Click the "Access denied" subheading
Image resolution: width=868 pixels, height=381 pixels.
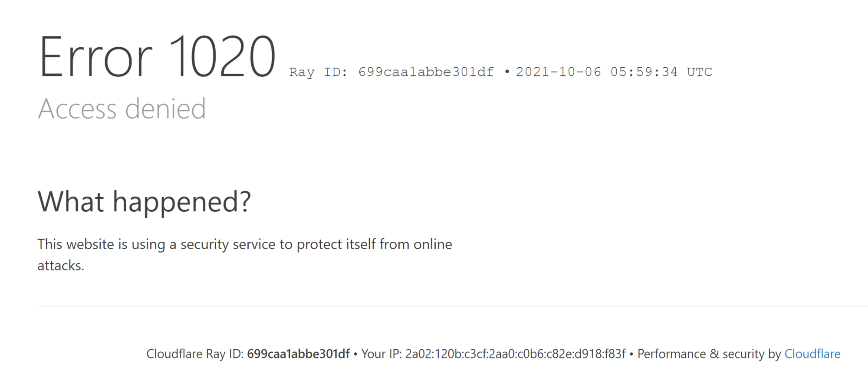[122, 108]
